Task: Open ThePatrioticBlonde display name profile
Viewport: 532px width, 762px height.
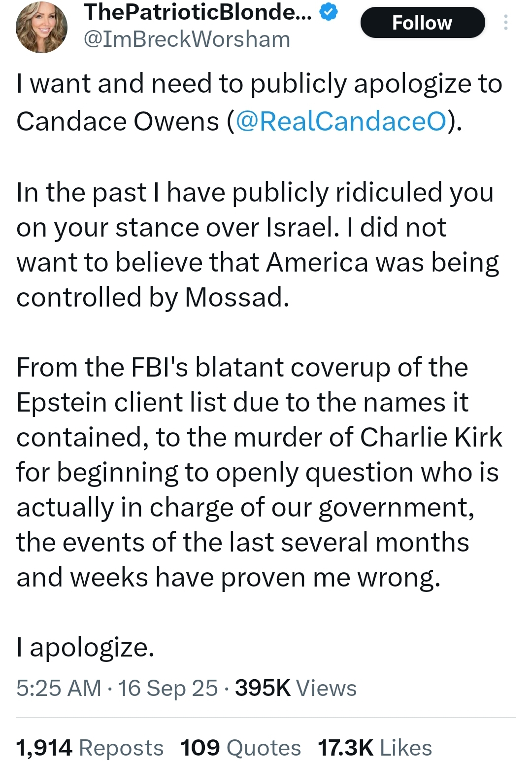Action: 198,12
